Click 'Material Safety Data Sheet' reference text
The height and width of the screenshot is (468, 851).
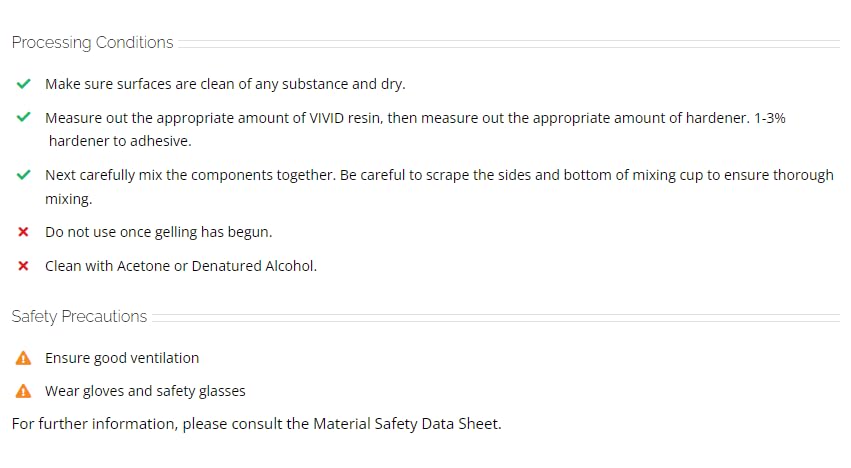point(405,424)
